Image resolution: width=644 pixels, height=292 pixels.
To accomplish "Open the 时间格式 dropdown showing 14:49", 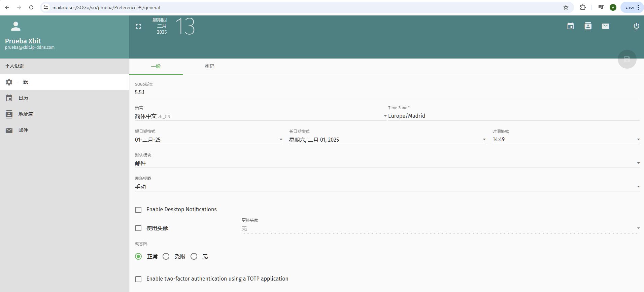I will pos(566,140).
